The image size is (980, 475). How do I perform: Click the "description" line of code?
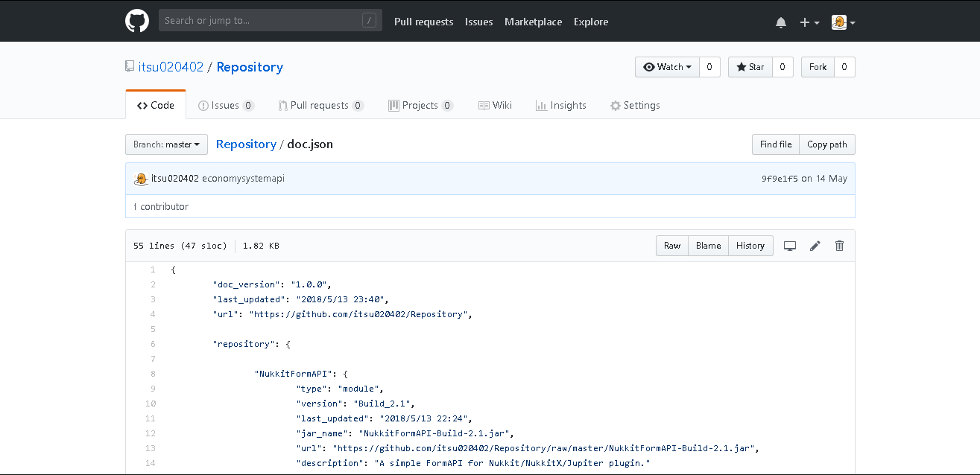pos(473,463)
